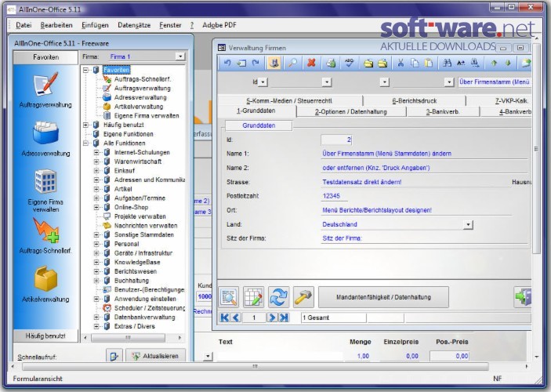This screenshot has height=392, width=551.
Task: Open the Bearbeiten menu
Action: point(56,25)
